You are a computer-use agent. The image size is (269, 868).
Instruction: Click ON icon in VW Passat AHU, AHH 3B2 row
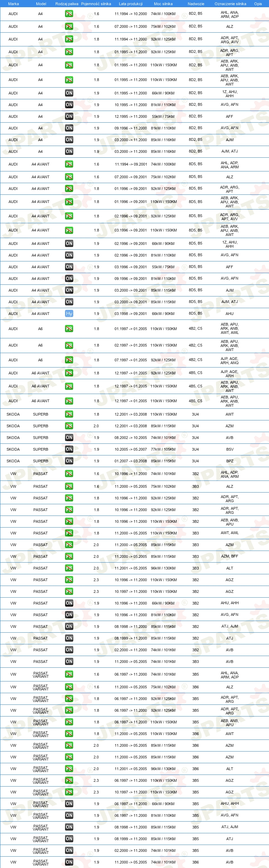click(x=69, y=603)
